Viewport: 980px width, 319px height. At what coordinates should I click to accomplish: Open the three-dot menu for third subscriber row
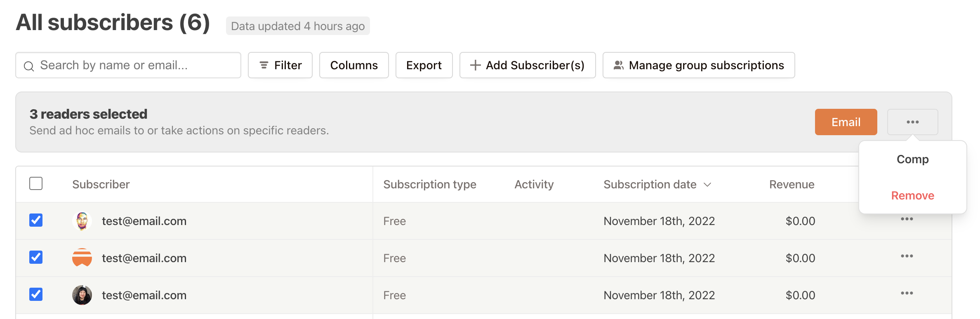coord(907,293)
